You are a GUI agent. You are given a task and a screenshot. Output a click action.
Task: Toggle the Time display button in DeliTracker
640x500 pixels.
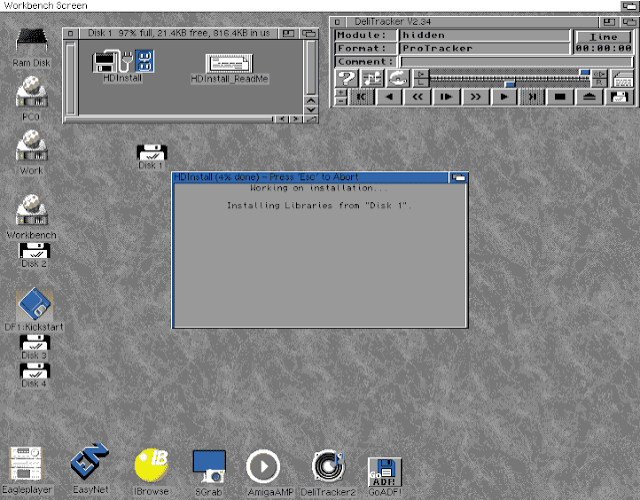coord(603,36)
